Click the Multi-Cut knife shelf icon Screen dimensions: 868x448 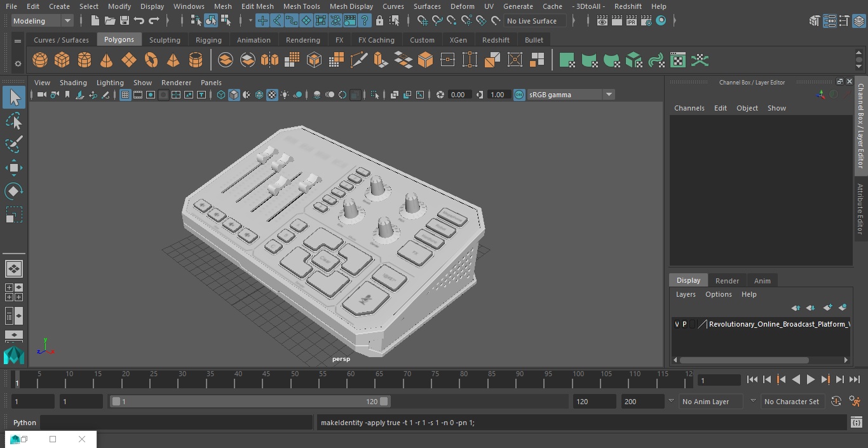pyautogui.click(x=358, y=60)
